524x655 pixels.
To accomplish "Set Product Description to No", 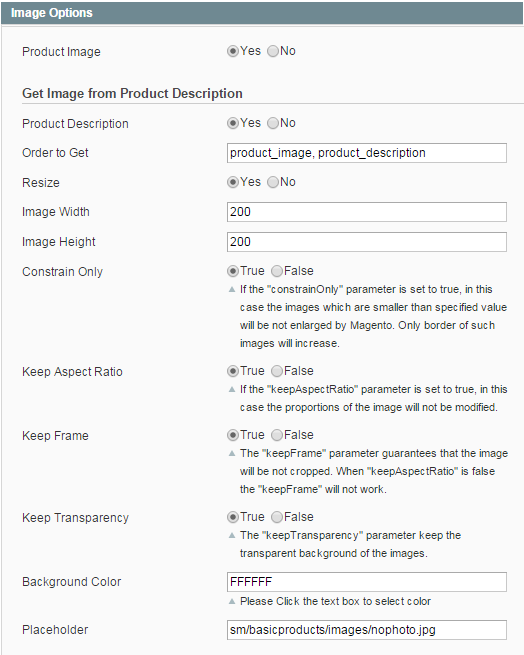I will coord(272,123).
